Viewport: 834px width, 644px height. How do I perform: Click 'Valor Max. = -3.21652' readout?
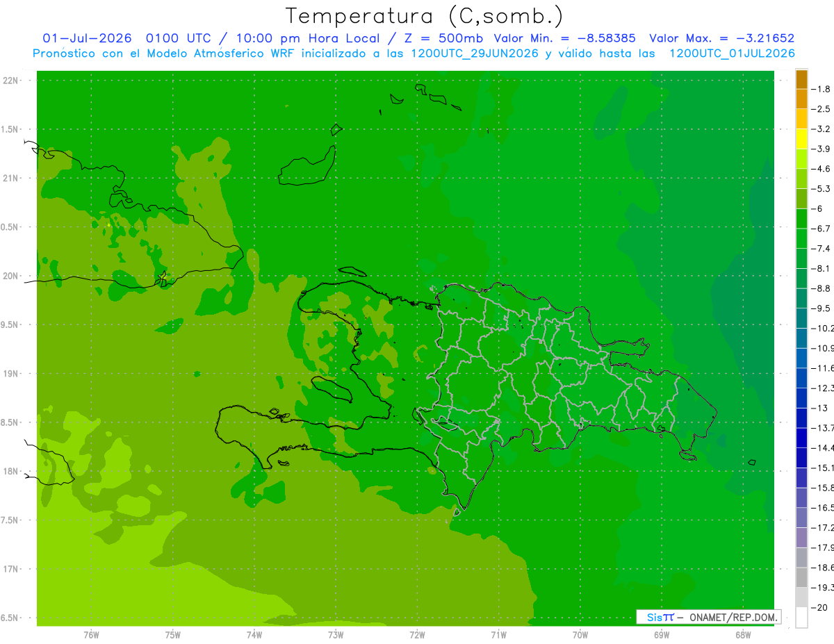click(721, 38)
